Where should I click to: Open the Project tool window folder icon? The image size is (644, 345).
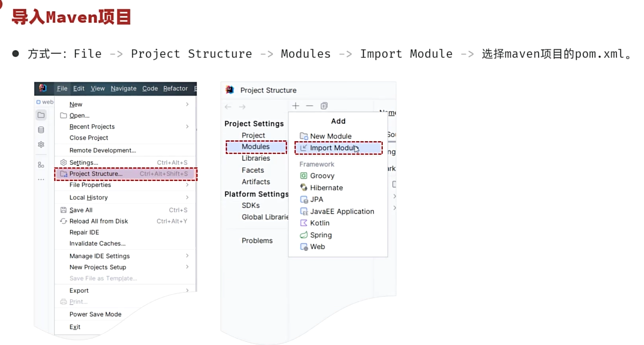coord(41,115)
